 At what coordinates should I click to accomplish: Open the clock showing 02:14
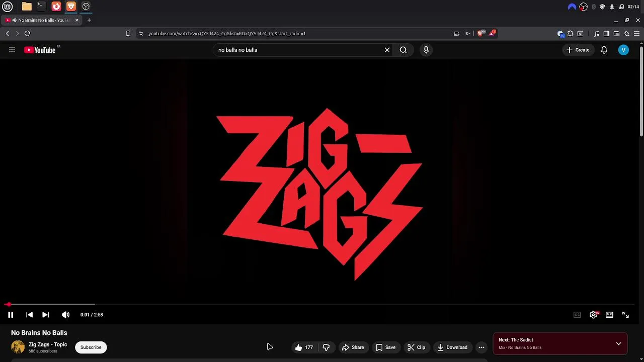(x=633, y=7)
